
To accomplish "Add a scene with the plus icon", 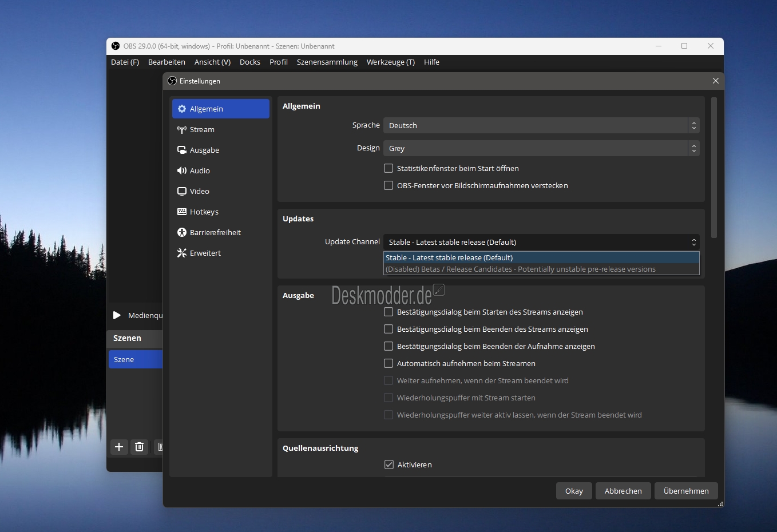I will [119, 447].
